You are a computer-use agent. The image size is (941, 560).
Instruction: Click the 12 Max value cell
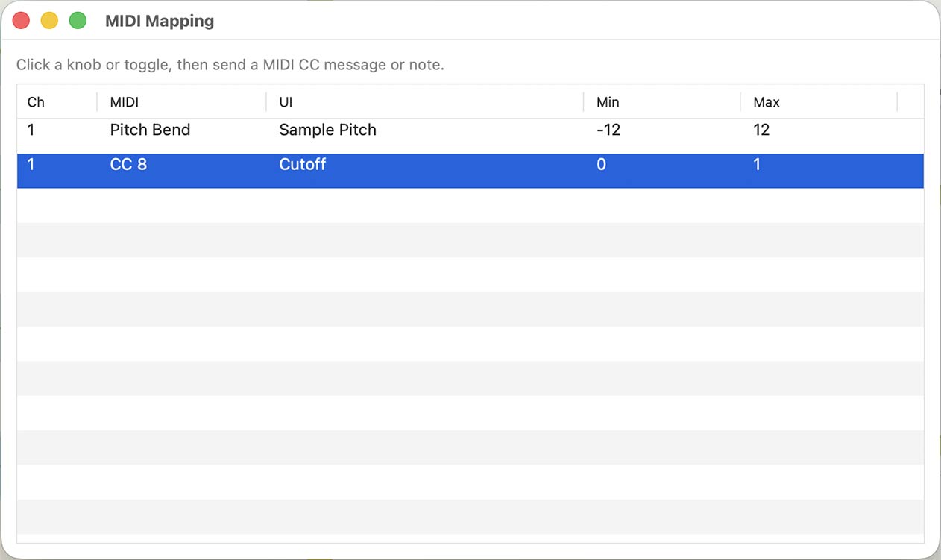point(761,130)
